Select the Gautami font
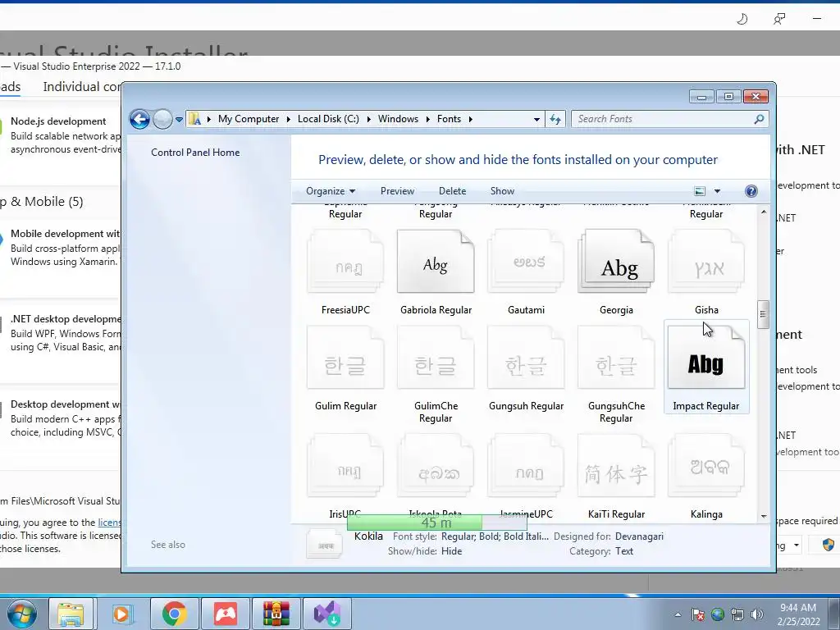The height and width of the screenshot is (630, 840). (526, 272)
